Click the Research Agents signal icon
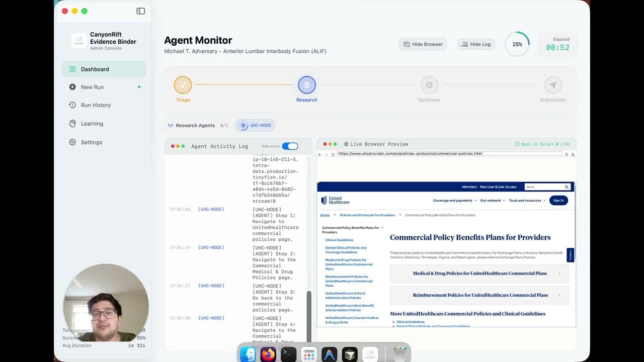The height and width of the screenshot is (362, 644). coord(171,126)
